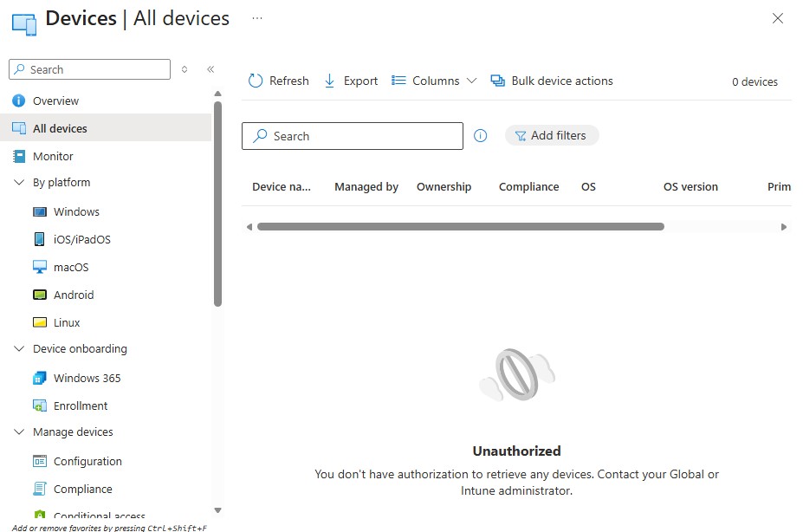
Task: Collapse the sidebar with the double-chevron button
Action: coord(210,69)
